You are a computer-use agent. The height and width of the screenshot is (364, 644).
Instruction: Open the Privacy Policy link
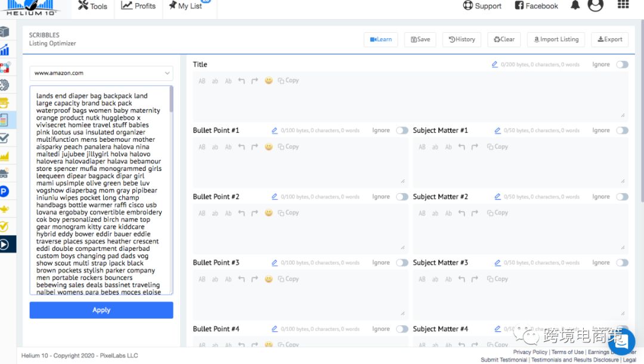pyautogui.click(x=530, y=352)
